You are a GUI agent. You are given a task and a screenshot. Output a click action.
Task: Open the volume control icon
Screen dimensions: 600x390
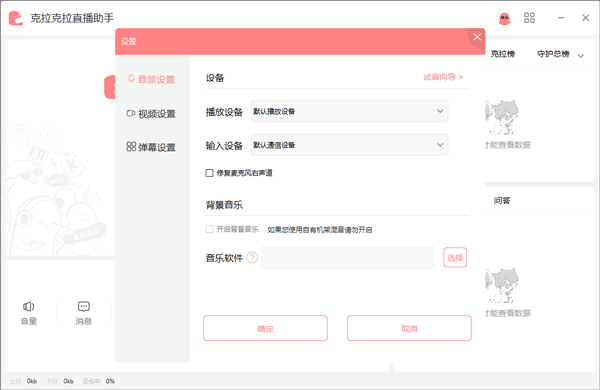[x=29, y=307]
